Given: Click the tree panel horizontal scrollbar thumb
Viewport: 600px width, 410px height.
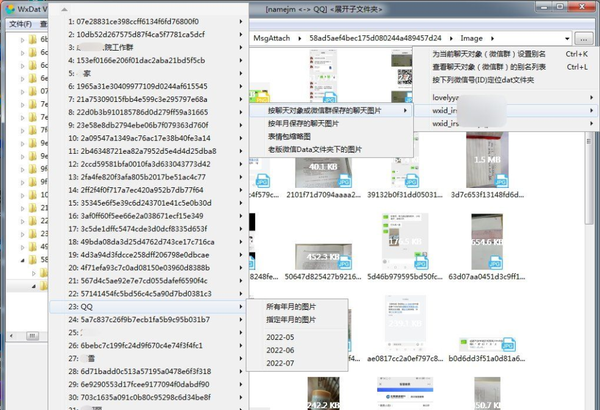Looking at the screenshot, I should tap(33, 336).
